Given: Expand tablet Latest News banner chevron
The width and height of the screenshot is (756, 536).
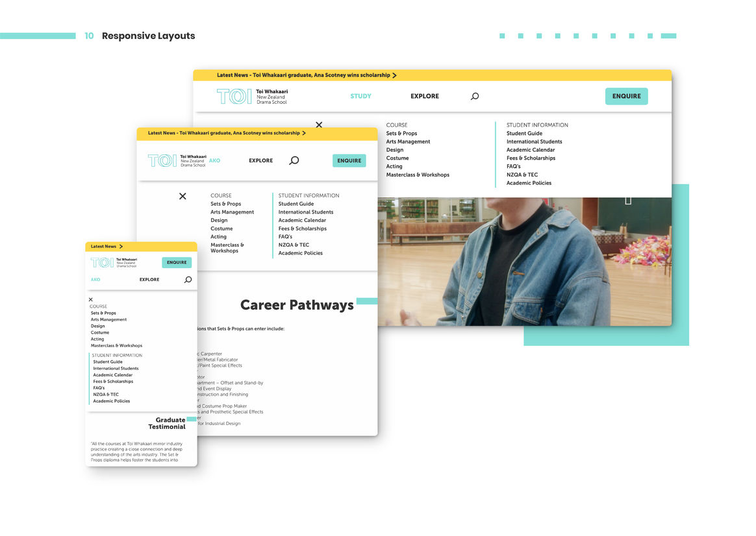Looking at the screenshot, I should [304, 133].
